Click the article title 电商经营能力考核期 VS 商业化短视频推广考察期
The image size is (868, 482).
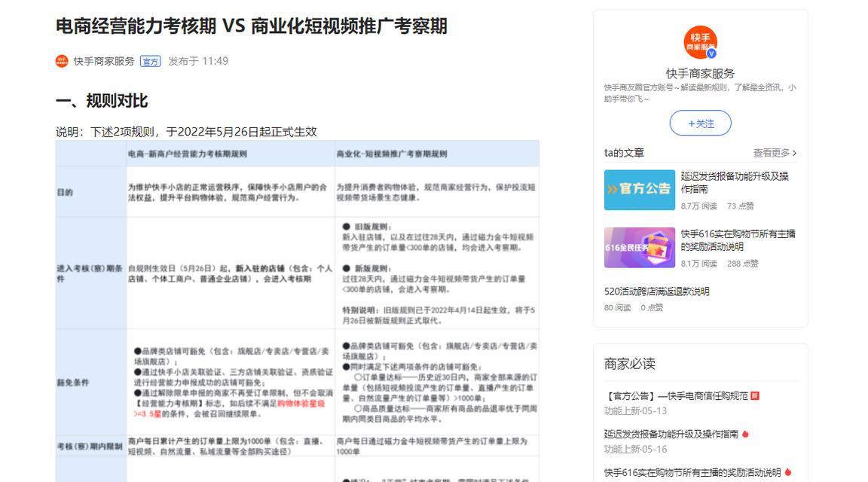click(252, 26)
